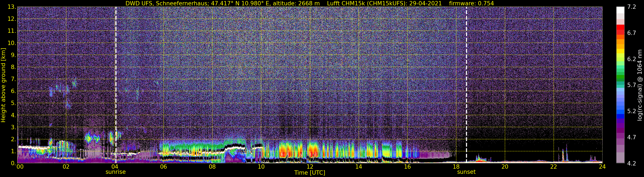The image size is (644, 177).
Task: Click the 'altitude: 2668 m' text
Action: [x=296, y=3]
